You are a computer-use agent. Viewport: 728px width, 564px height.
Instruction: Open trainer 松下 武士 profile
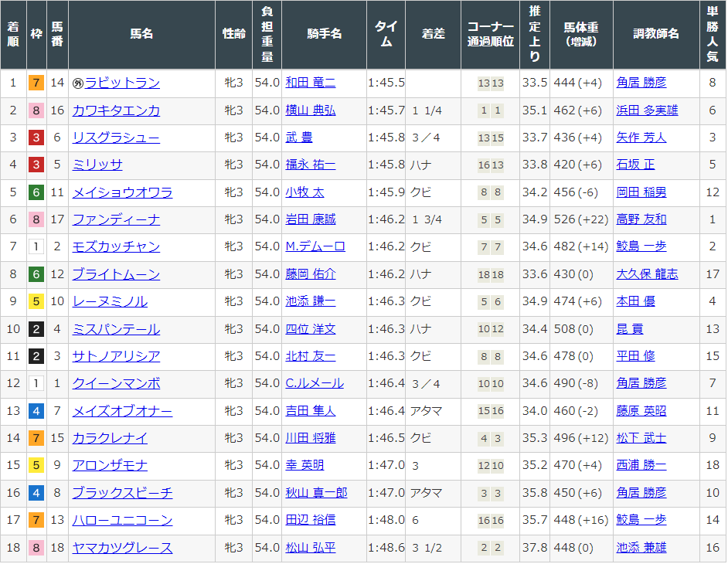(x=641, y=438)
